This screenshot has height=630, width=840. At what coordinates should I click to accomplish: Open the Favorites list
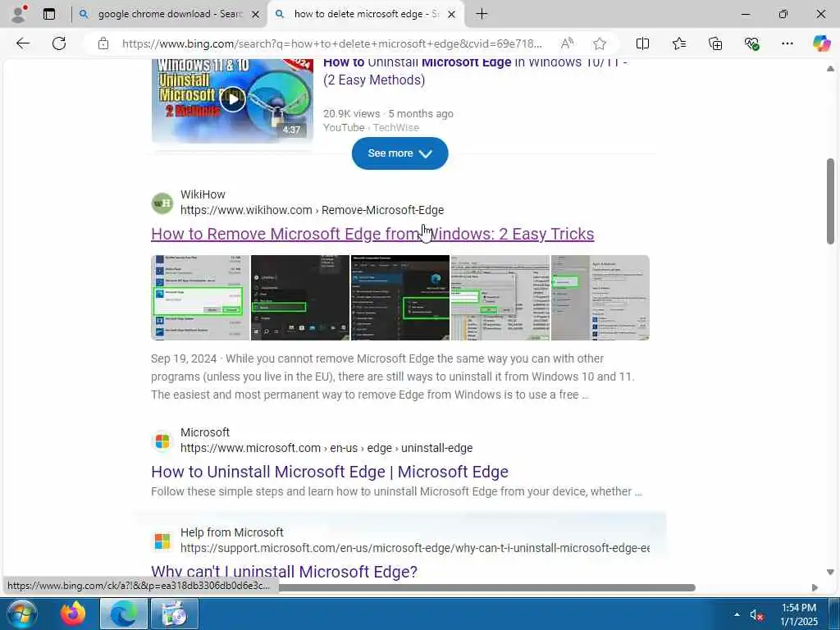pyautogui.click(x=678, y=43)
